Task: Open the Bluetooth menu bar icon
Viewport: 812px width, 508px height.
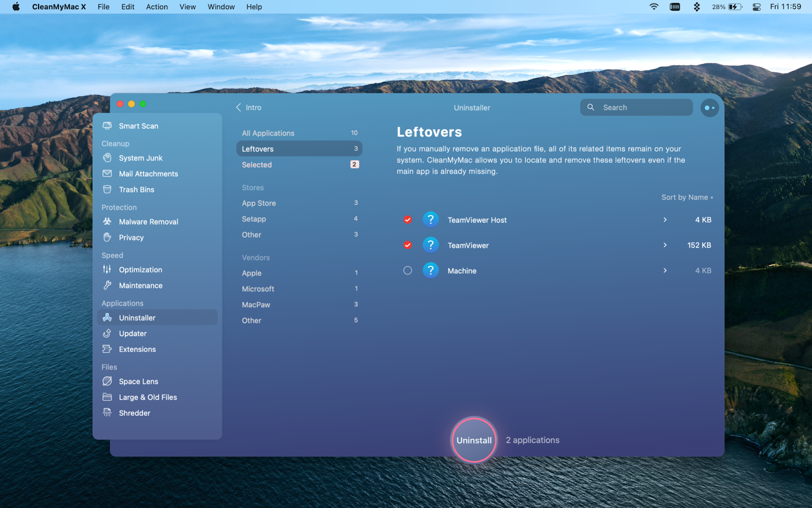Action: 697,7
